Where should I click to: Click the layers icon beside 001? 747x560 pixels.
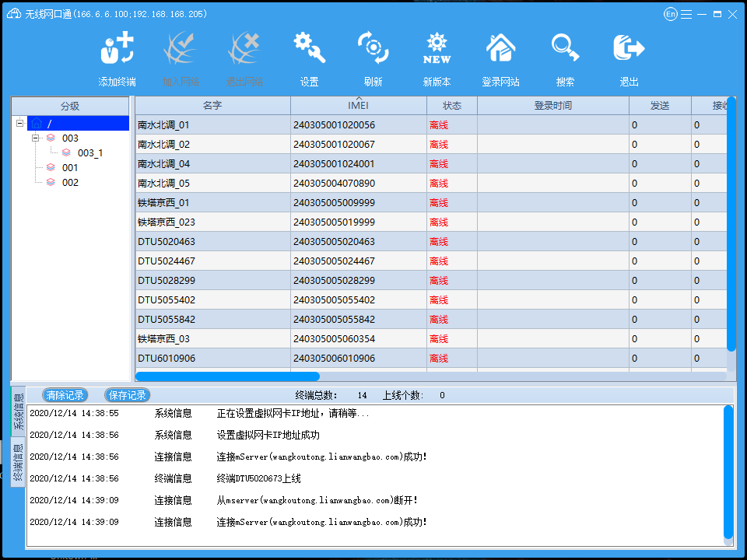click(51, 168)
